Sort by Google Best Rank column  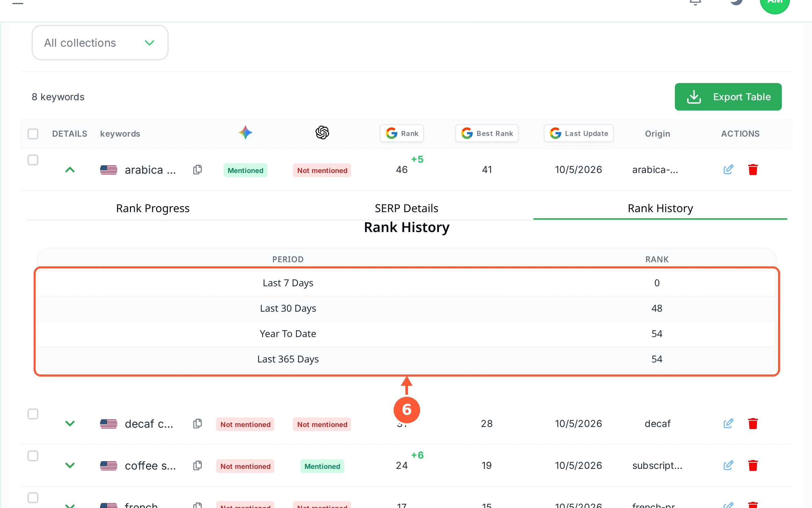click(x=487, y=133)
